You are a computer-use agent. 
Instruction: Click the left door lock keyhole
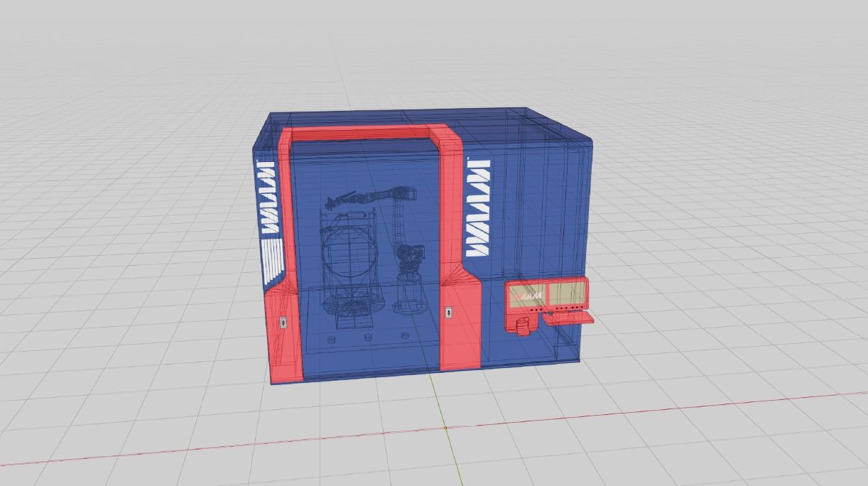point(283,321)
